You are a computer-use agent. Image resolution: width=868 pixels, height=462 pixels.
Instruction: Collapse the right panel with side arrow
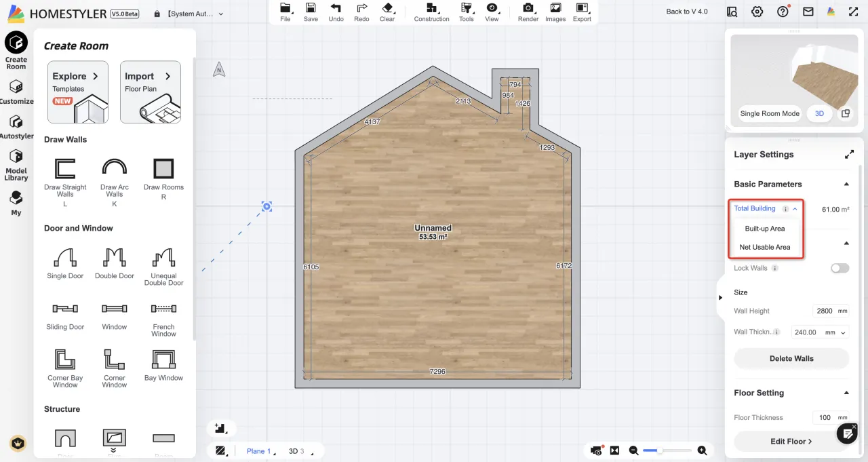pyautogui.click(x=720, y=297)
